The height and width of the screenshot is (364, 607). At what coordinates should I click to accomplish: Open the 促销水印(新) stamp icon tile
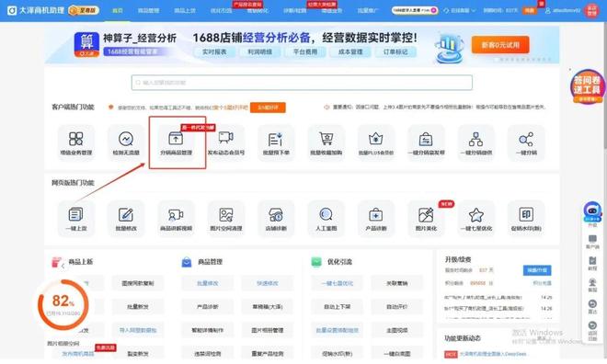tap(526, 219)
